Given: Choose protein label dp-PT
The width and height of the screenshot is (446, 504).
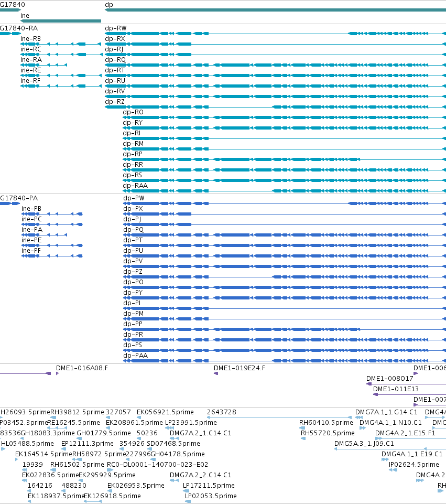Looking at the screenshot, I should [133, 240].
